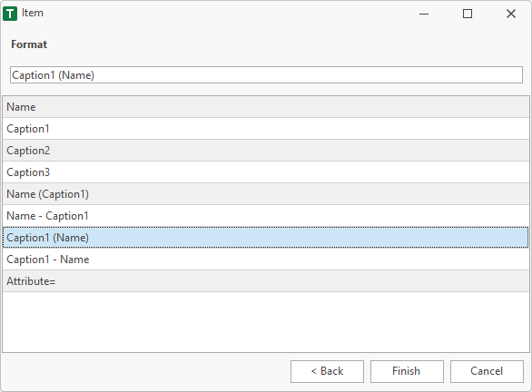Click the Format heading label
The width and height of the screenshot is (532, 392).
29,44
